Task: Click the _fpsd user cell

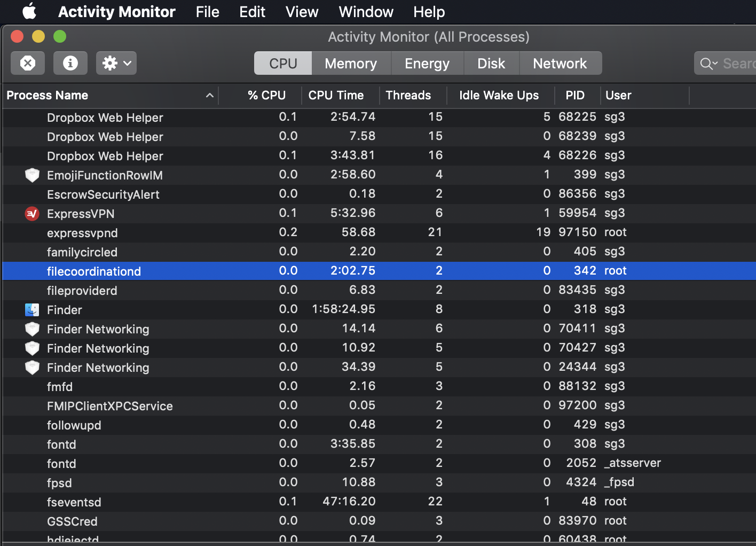Action: pos(619,482)
